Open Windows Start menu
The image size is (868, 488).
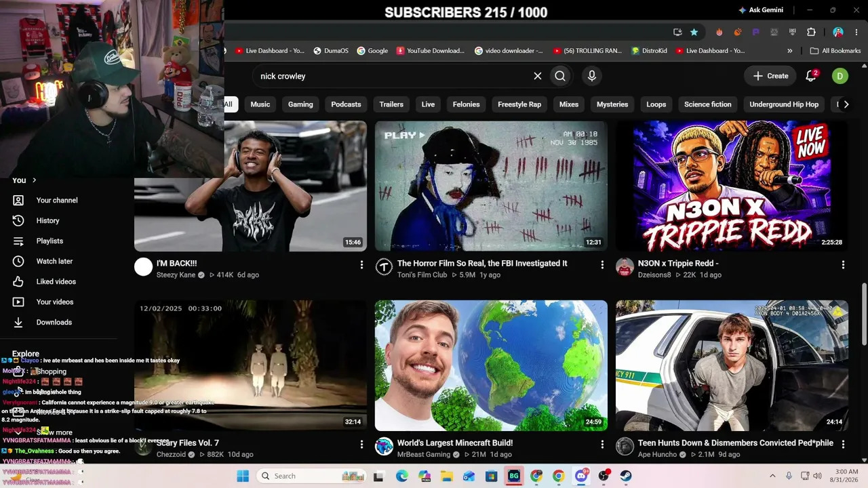(243, 476)
